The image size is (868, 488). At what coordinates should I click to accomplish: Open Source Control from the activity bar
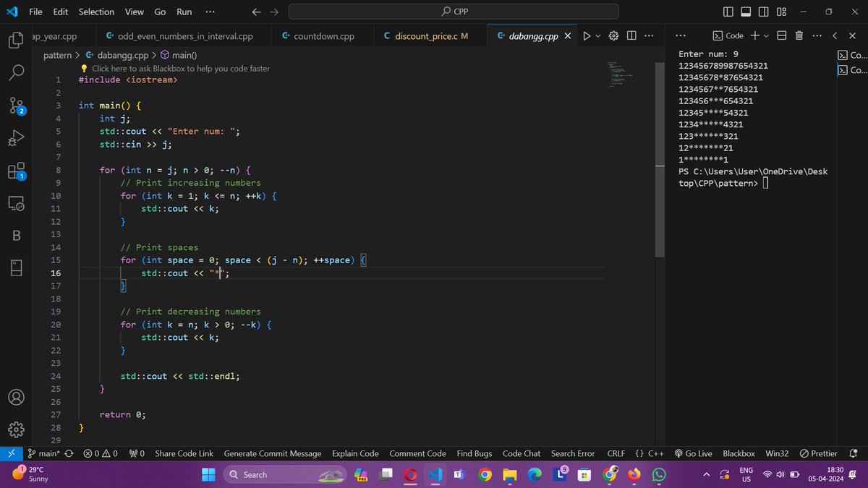click(15, 106)
